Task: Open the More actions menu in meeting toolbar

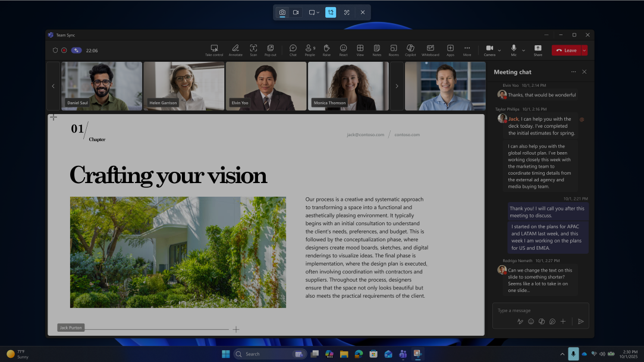Action: (467, 48)
